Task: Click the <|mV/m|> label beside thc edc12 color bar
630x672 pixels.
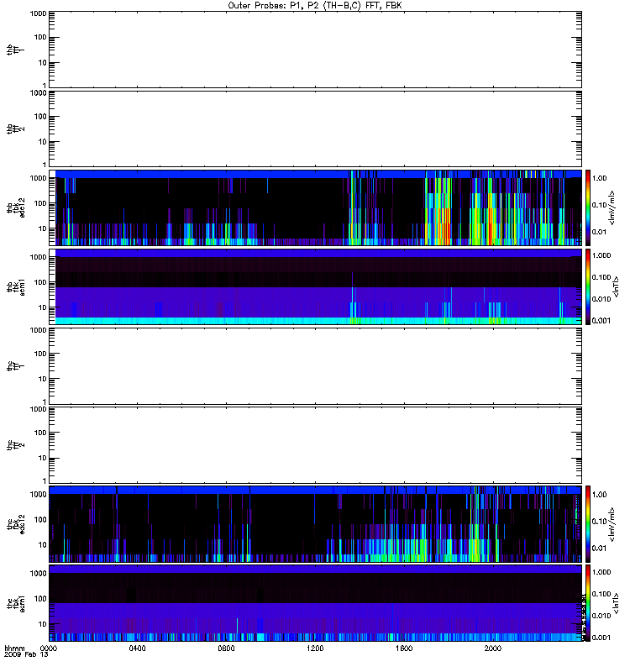Action: click(x=612, y=524)
